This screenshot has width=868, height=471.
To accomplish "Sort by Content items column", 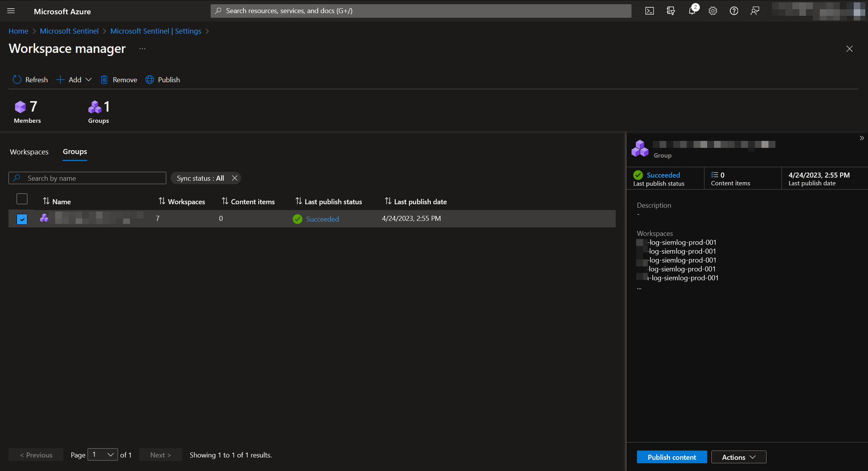I will (x=248, y=202).
